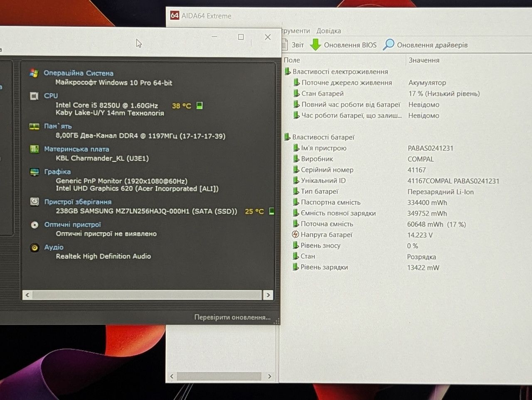532x400 pixels.
Task: Open the Пристрої зберігання section link
Action: tap(78, 202)
